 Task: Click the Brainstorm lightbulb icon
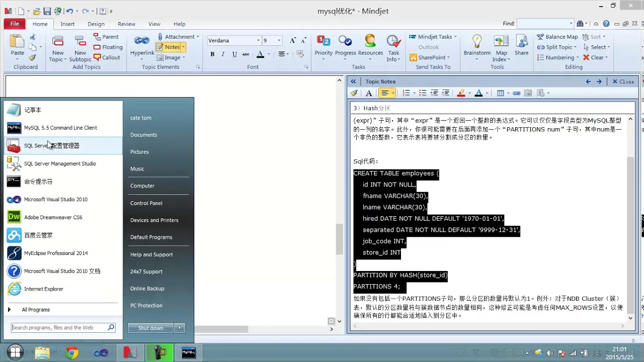477,41
